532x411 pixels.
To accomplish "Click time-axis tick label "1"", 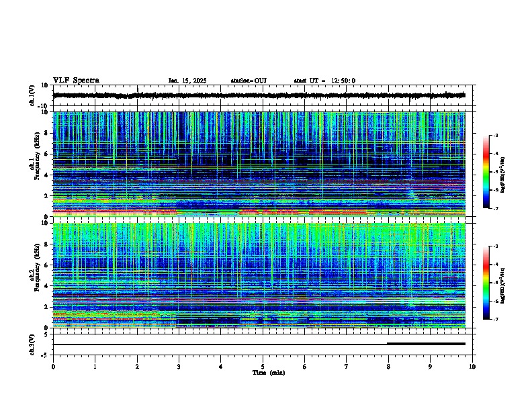I will pyautogui.click(x=95, y=367).
